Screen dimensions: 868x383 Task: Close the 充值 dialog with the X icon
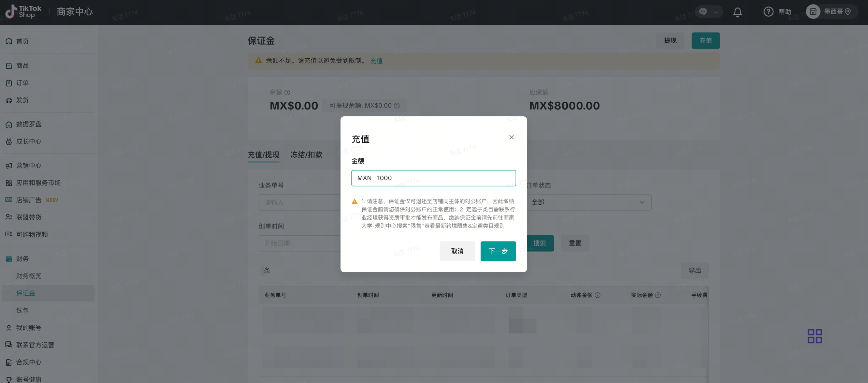[511, 137]
